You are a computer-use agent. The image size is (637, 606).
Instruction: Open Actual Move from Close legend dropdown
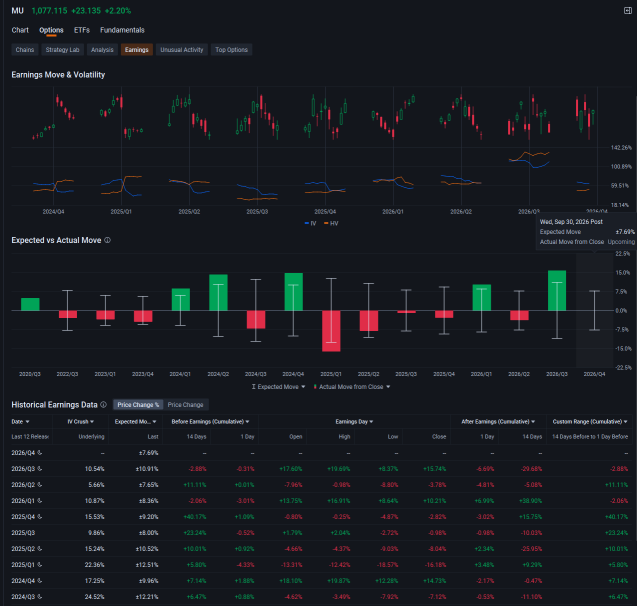352,387
